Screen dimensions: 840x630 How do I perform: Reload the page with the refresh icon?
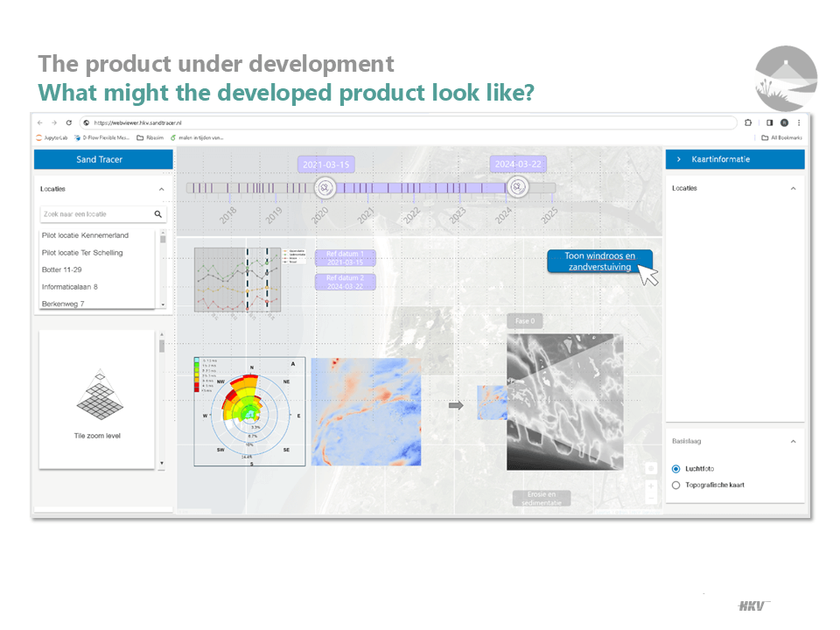tap(69, 122)
